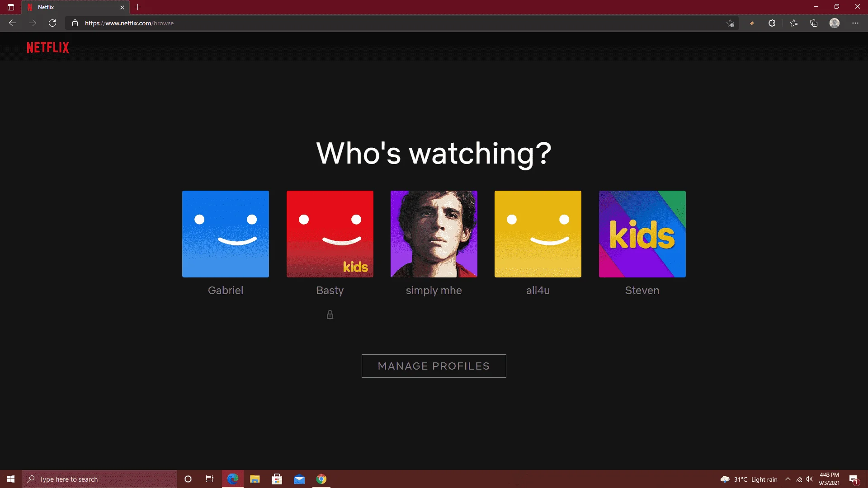Open the browser profile account icon
Image resolution: width=868 pixels, height=488 pixels.
coord(835,23)
